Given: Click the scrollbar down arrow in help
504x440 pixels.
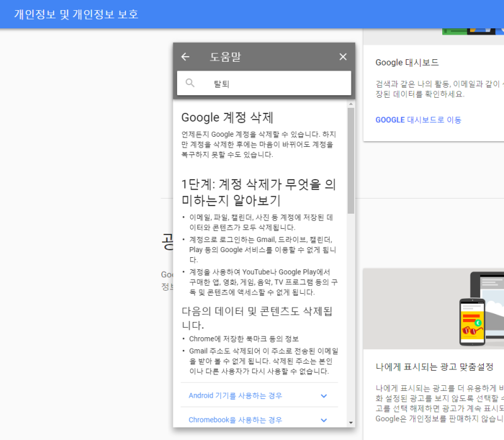Looking at the screenshot, I should tap(351, 422).
